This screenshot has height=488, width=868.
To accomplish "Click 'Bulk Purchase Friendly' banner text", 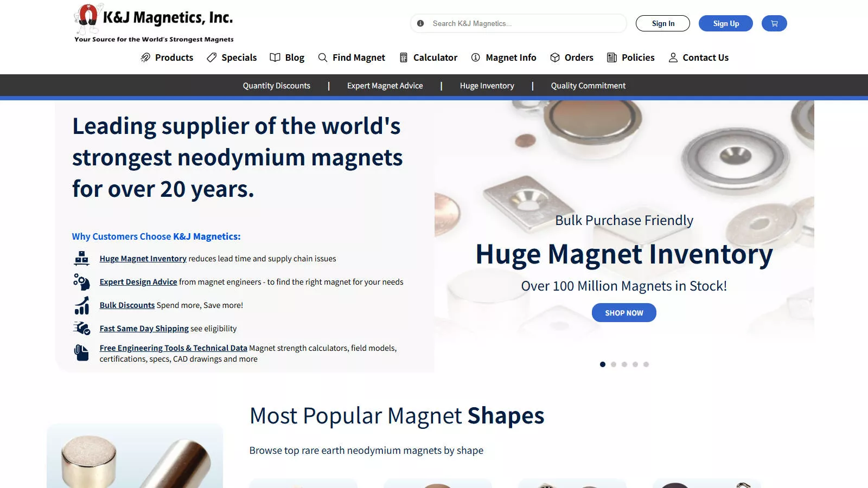I will click(624, 220).
